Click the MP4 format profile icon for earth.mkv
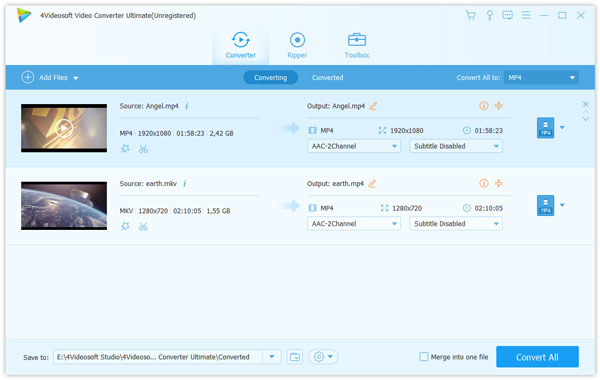 [x=545, y=205]
